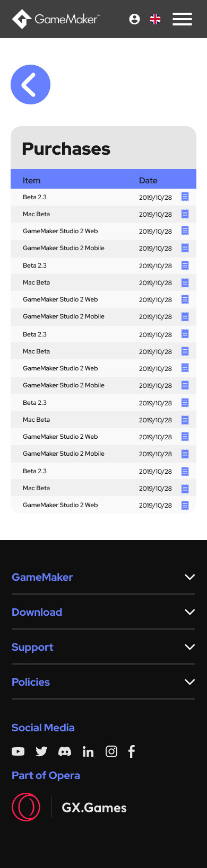Open the hamburger menu
207x868 pixels.
(183, 19)
